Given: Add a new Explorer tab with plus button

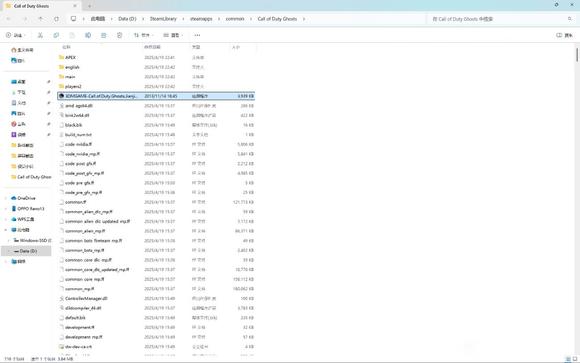Looking at the screenshot, I should pos(90,6).
